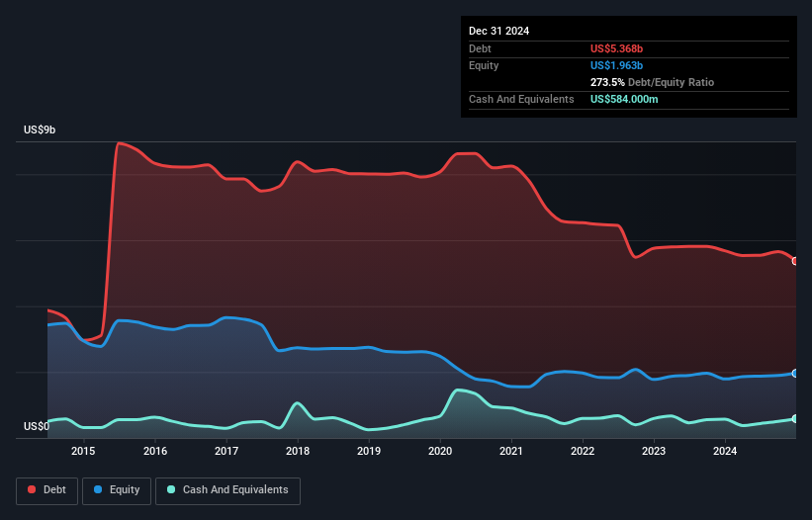Click the 2024 x-axis label
812x520 pixels.
725,451
